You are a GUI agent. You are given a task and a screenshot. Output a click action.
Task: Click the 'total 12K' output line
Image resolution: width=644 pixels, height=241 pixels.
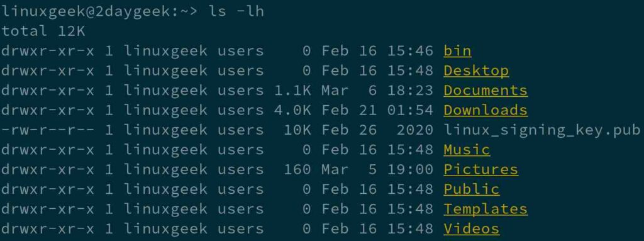point(43,31)
